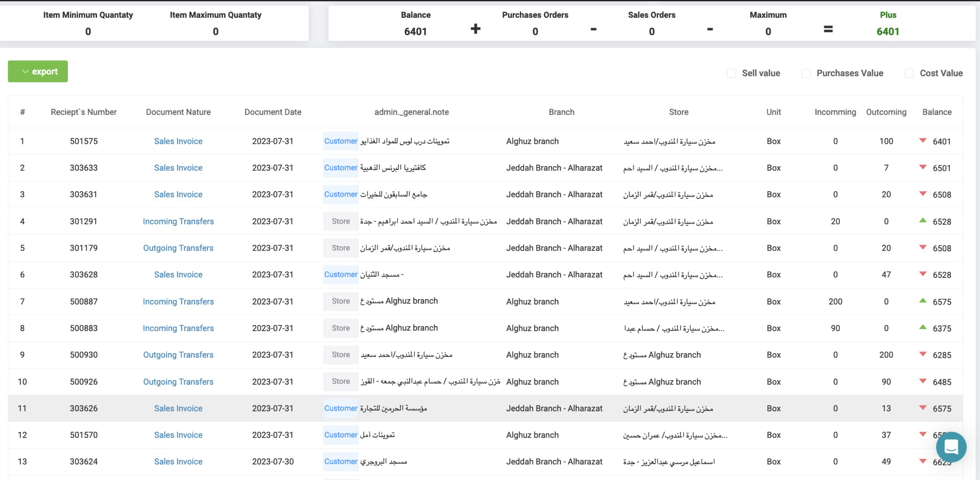Screen dimensions: 980x480
Task: Select highlighted row with receipt 303626
Action: pyautogui.click(x=84, y=408)
